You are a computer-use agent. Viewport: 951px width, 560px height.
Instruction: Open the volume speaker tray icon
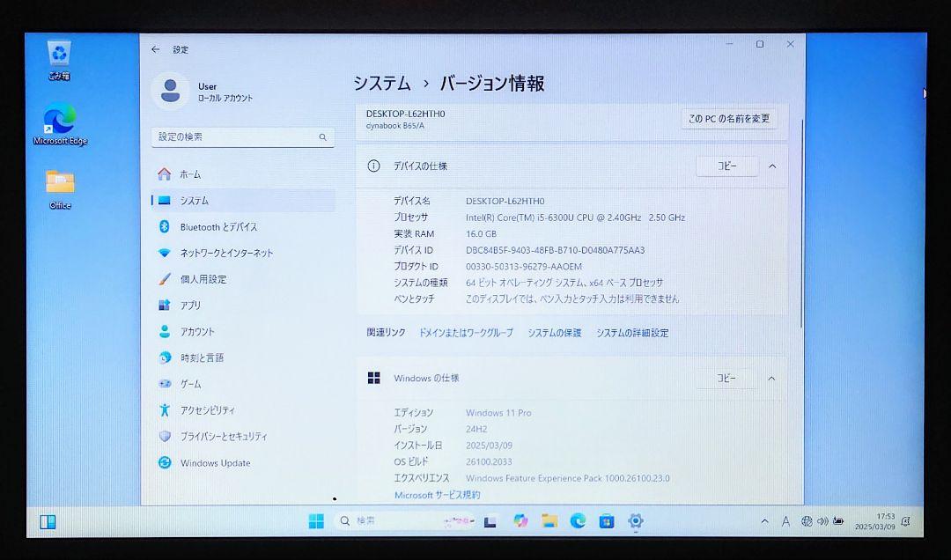[822, 521]
